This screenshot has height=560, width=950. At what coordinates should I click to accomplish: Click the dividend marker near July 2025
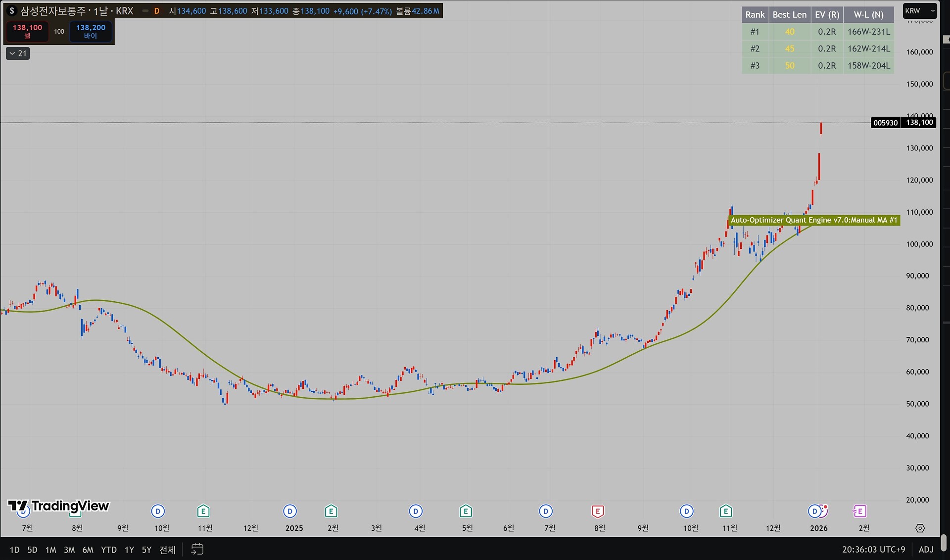pyautogui.click(x=545, y=511)
